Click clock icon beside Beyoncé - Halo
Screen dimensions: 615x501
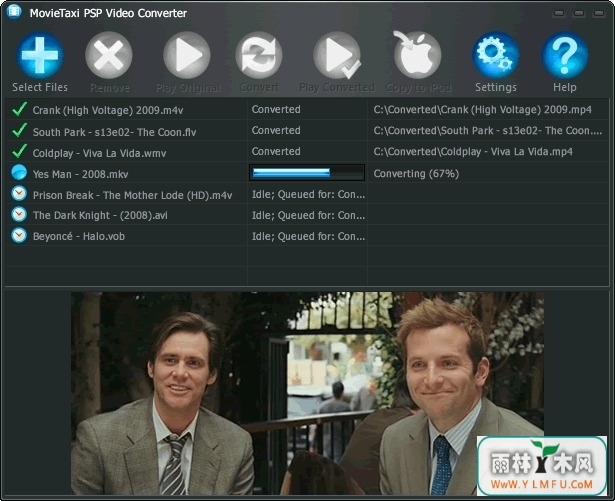pyautogui.click(x=19, y=235)
